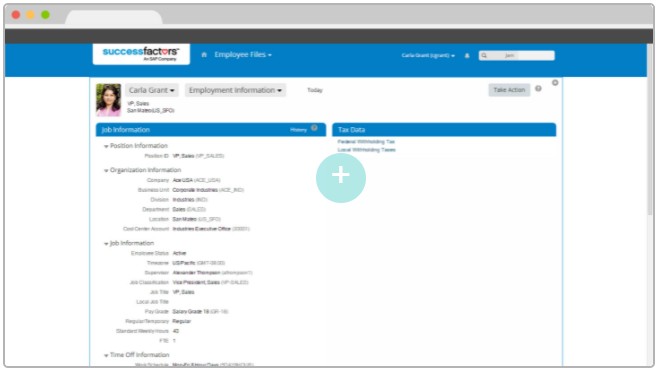Click the page vertical scrollbar

[650, 130]
